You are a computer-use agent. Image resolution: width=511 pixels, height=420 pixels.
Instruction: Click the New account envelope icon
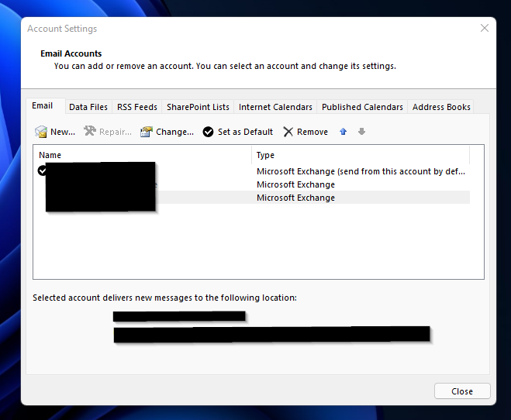tap(41, 132)
